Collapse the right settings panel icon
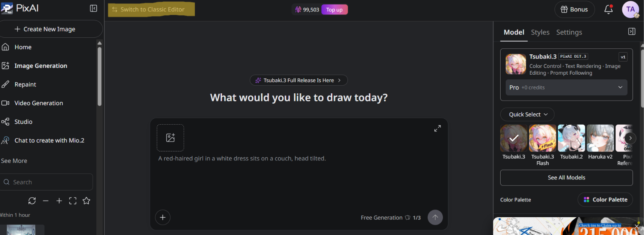644x235 pixels. [x=632, y=32]
